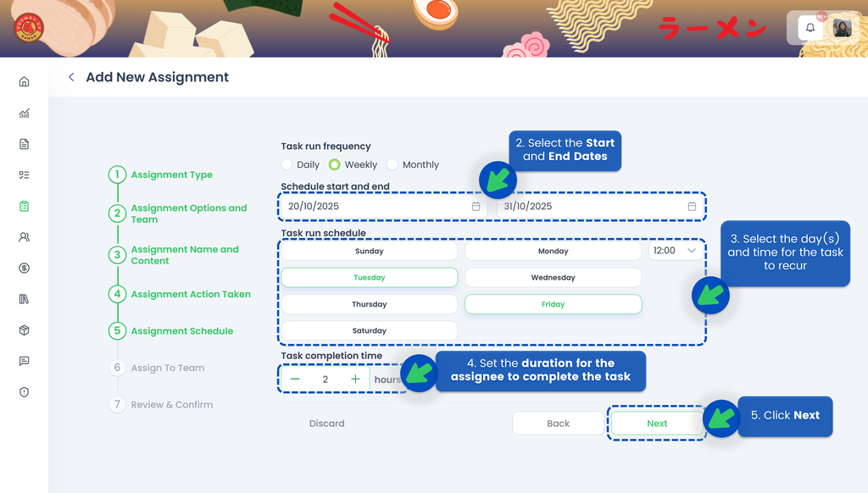Go to Assignment Type step

point(171,175)
